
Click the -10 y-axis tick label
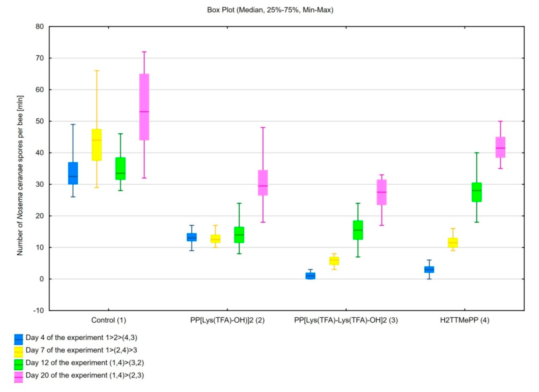pos(39,310)
